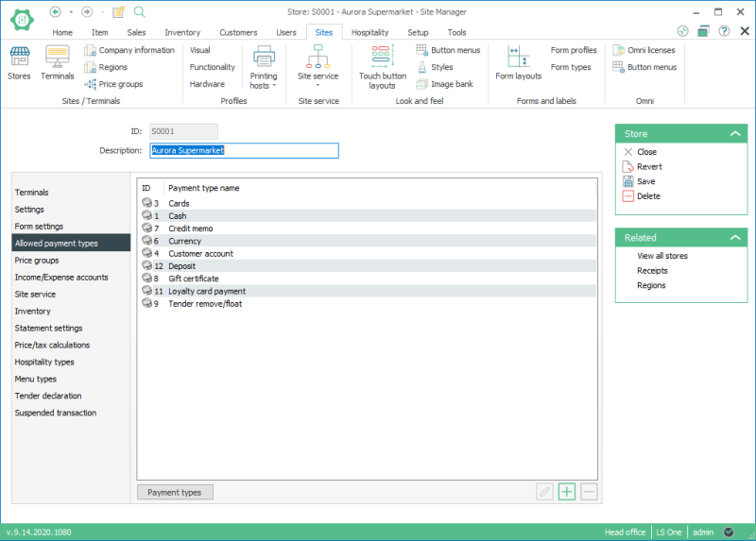Open Styles in Look and feel
This screenshot has width=756, height=541.
click(435, 67)
